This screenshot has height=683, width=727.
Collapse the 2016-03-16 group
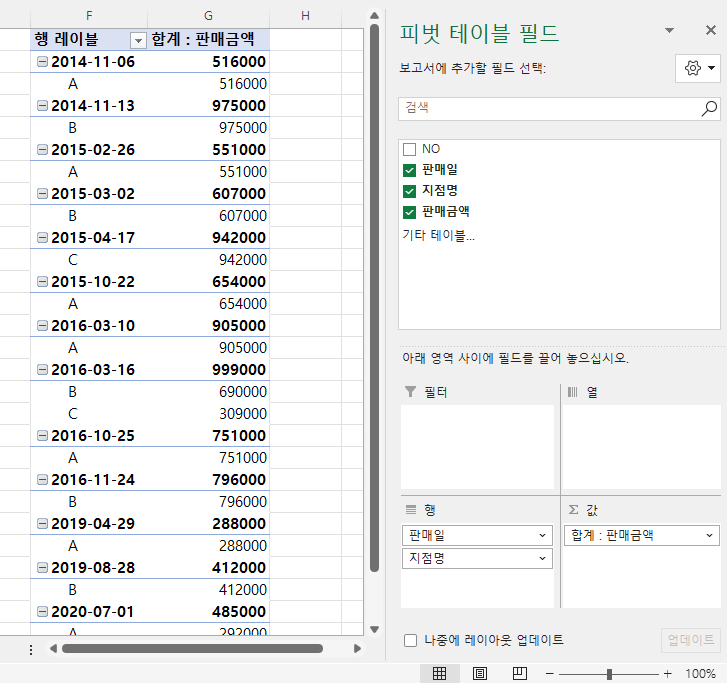pos(42,370)
